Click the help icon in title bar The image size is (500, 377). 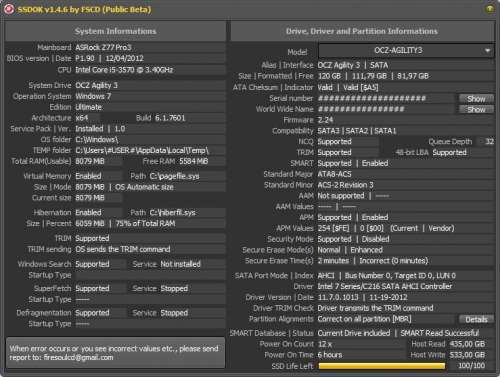[489, 9]
